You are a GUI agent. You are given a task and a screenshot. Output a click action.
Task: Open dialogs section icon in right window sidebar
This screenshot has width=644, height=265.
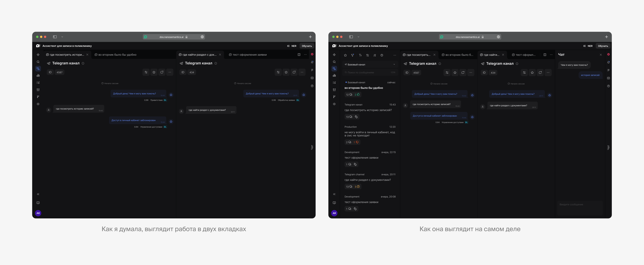point(334,69)
